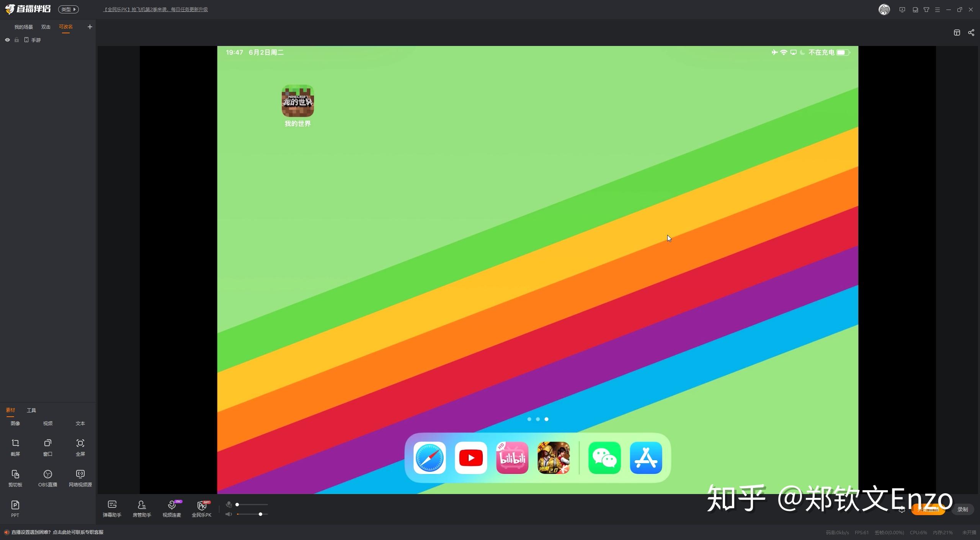The image size is (980, 540).
Task: Open the 工具 tools tab
Action: 31,410
